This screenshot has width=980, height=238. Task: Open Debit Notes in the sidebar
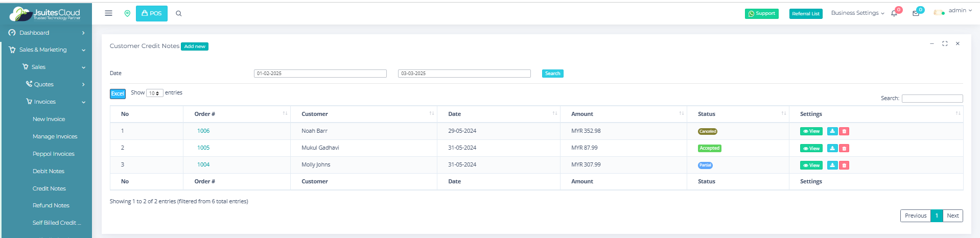pyautogui.click(x=49, y=171)
